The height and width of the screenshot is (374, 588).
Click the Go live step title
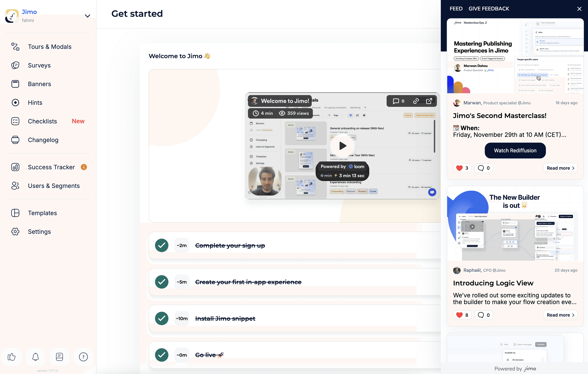209,355
